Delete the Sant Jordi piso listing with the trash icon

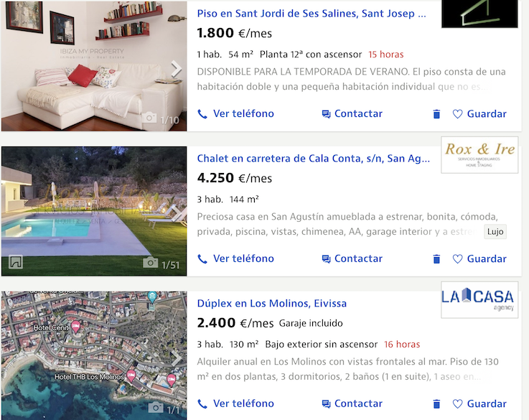(436, 114)
